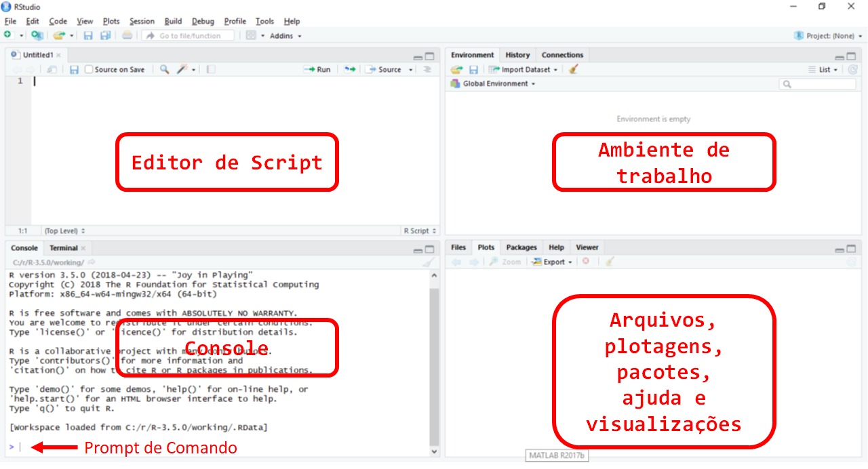Click the Create Project icon

pyautogui.click(x=37, y=35)
